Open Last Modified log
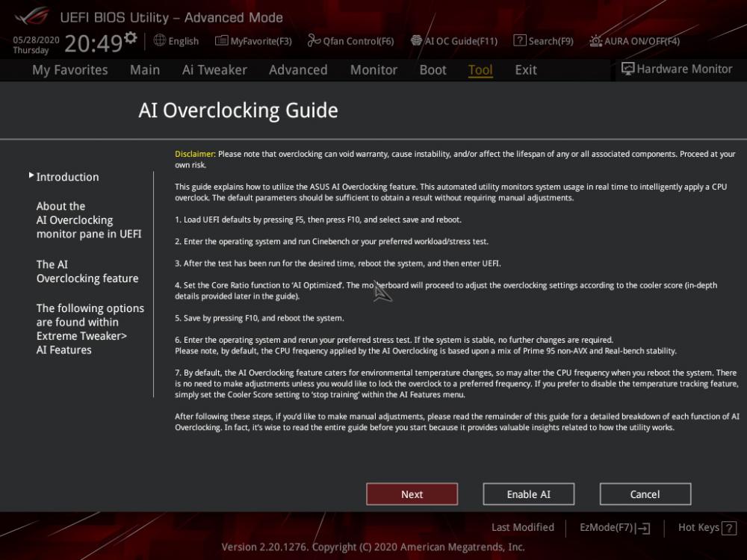This screenshot has width=747, height=560. point(523,528)
